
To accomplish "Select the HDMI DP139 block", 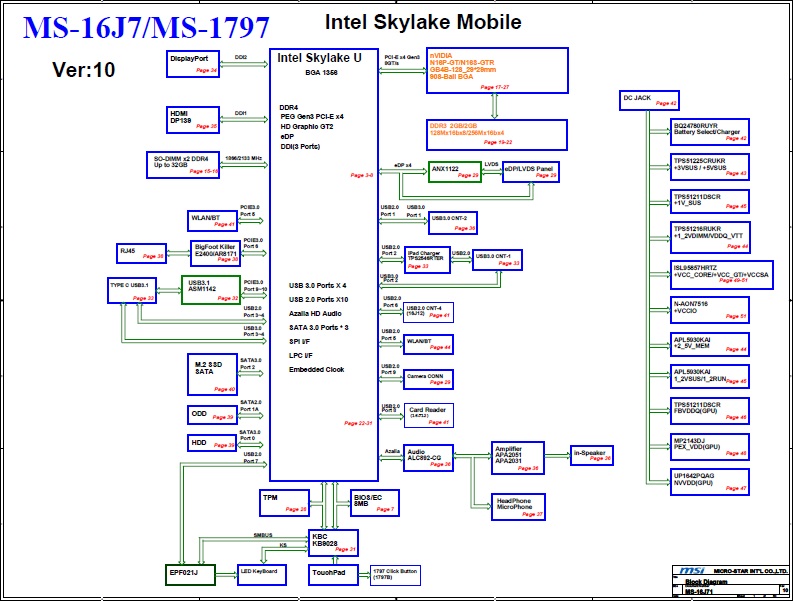I will click(193, 120).
